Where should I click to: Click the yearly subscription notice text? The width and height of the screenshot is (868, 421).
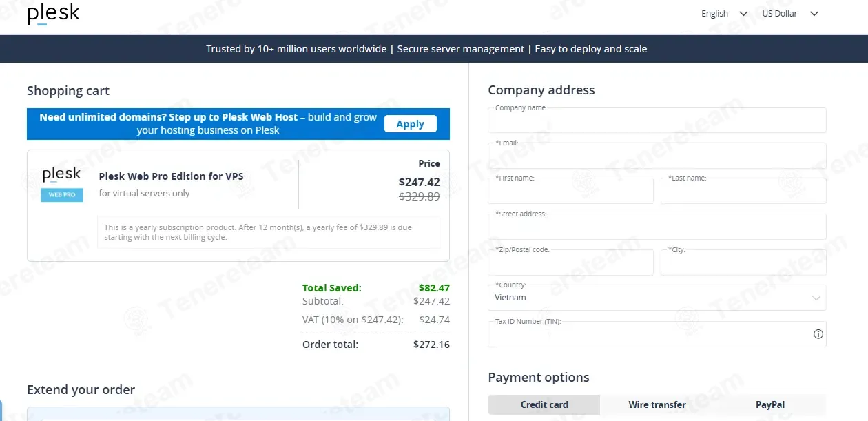[x=258, y=232]
